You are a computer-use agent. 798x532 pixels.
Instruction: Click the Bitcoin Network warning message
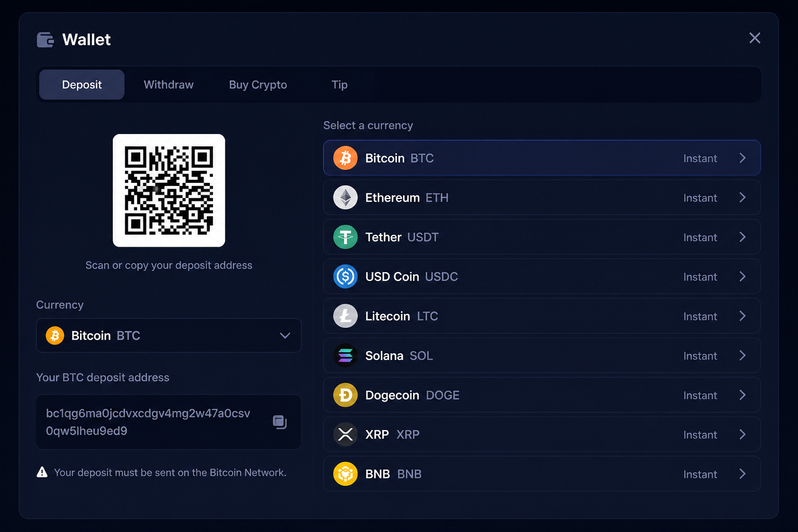[x=170, y=472]
